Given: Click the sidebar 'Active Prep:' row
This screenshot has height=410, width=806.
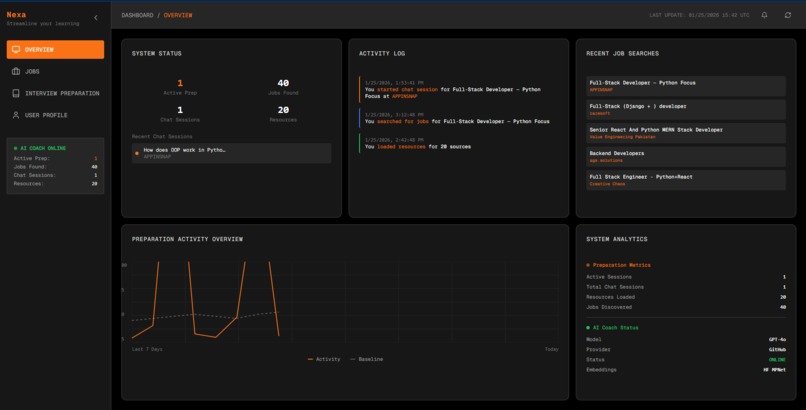Looking at the screenshot, I should [x=56, y=158].
